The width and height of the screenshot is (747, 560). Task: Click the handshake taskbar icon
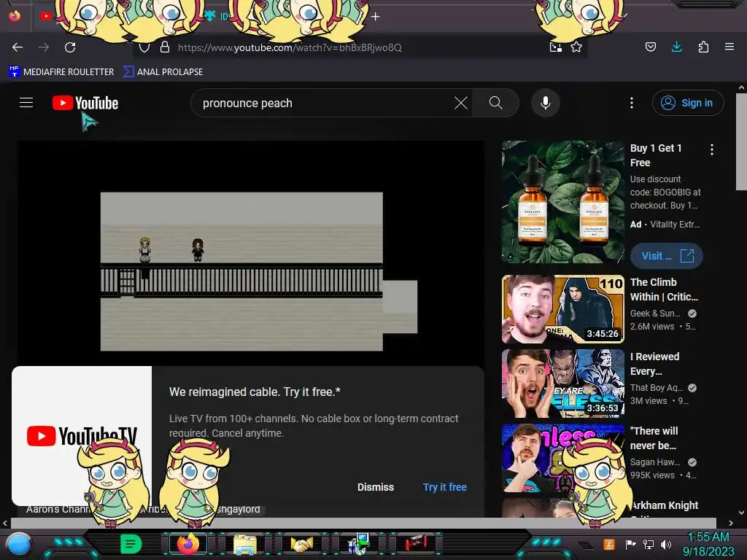(x=301, y=544)
